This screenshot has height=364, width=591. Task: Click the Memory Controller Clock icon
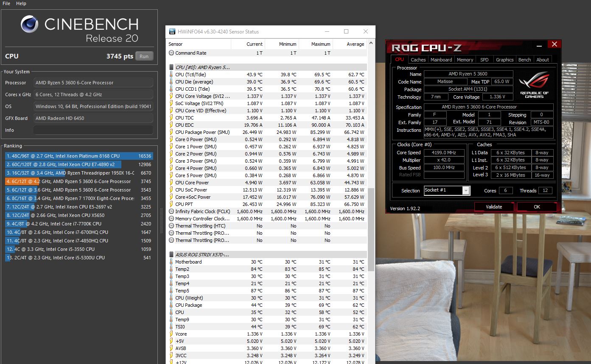(171, 219)
